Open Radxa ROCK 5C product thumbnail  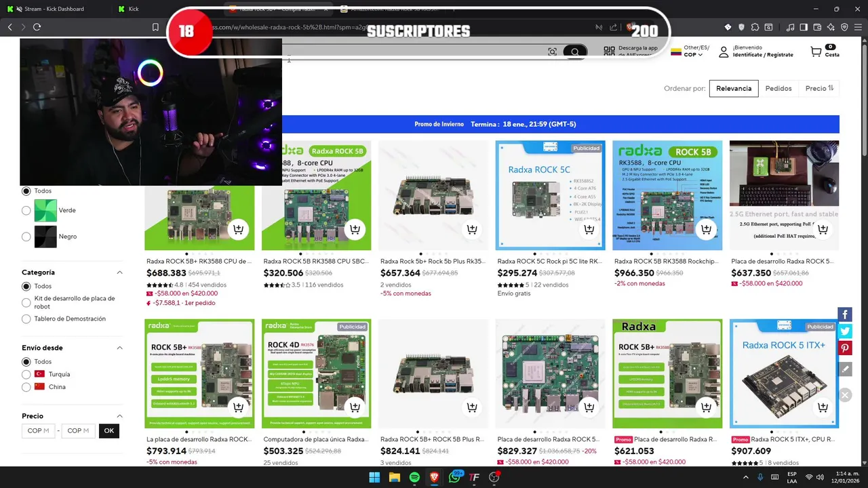pyautogui.click(x=550, y=195)
